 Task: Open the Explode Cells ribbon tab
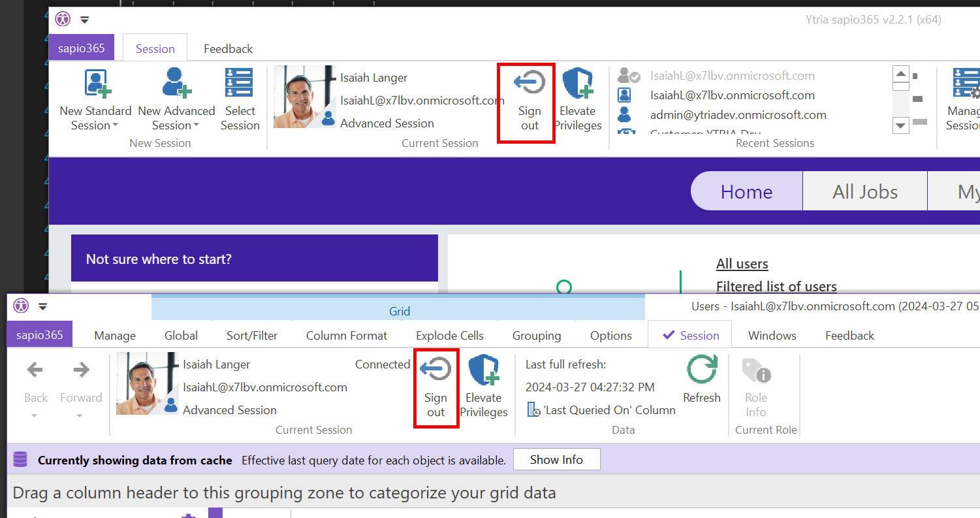(449, 336)
